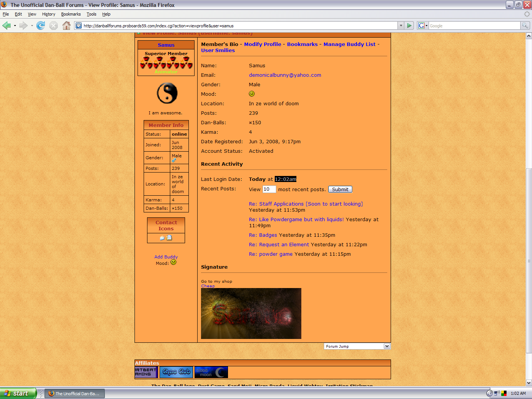
Task: Click the row of Superior Member star icons
Action: tap(166, 63)
